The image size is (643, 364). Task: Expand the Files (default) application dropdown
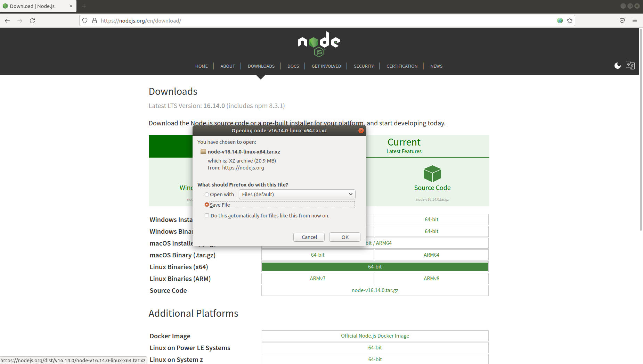pos(297,194)
